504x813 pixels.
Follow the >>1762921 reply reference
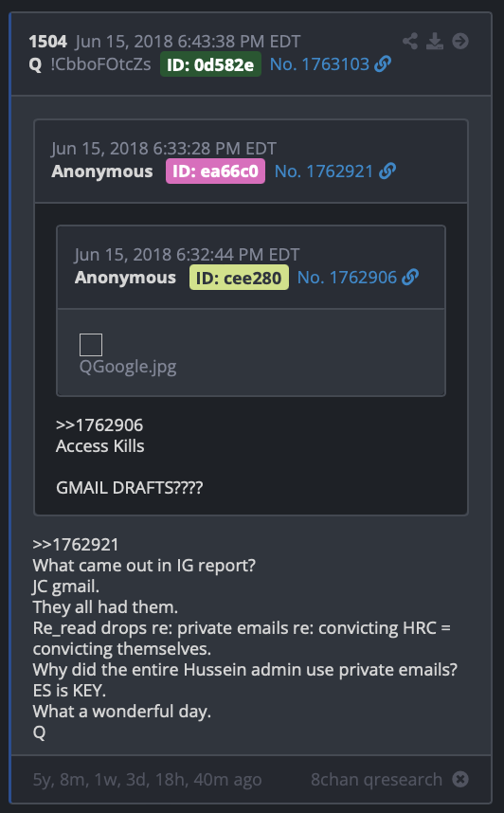click(x=76, y=545)
